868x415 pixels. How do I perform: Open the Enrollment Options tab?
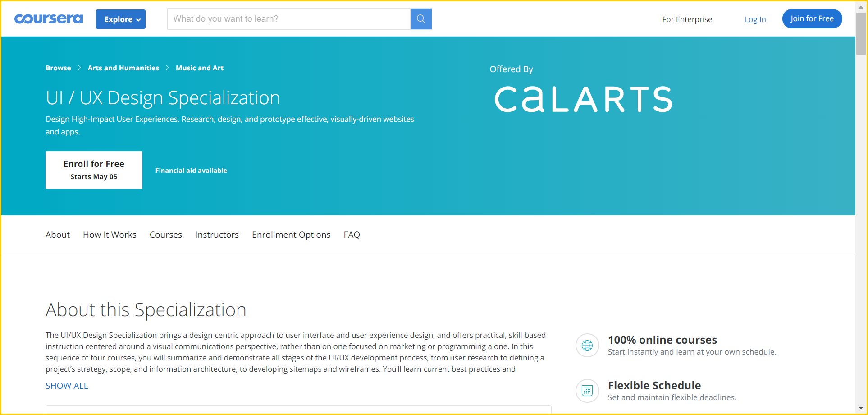(291, 235)
